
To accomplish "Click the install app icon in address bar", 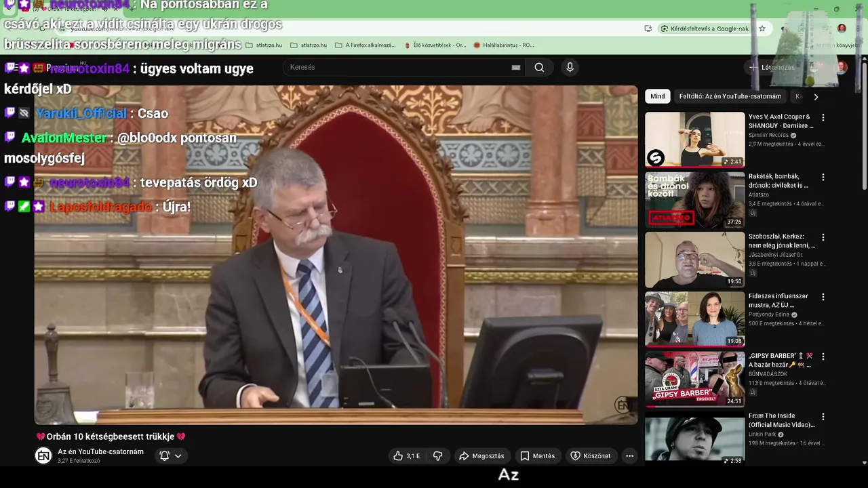I will [648, 28].
